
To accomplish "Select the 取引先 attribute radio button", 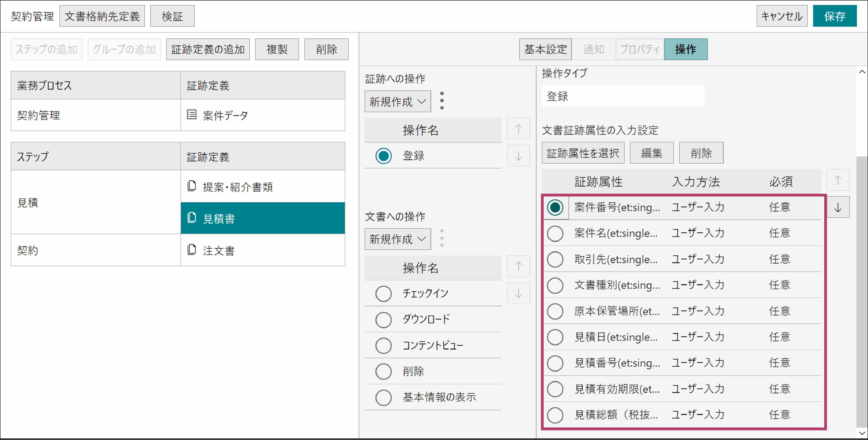I will pos(555,259).
